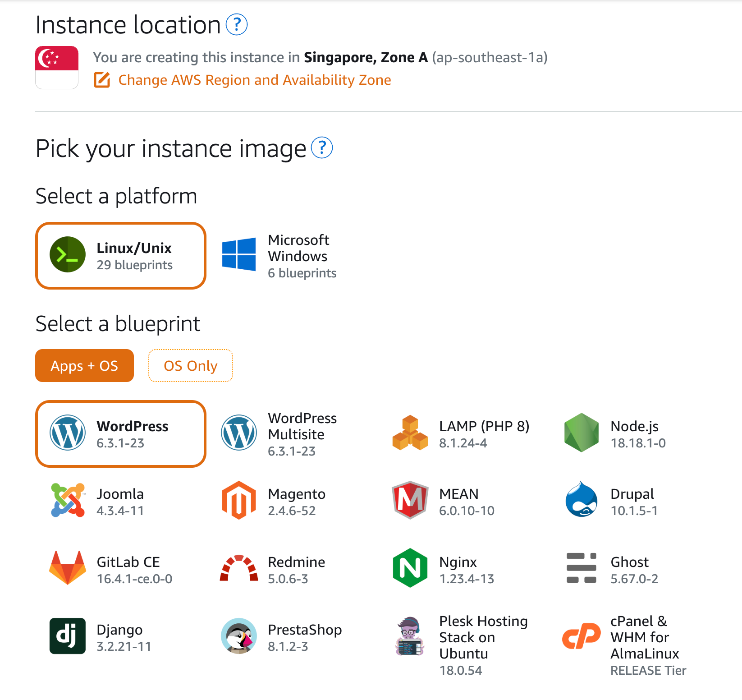This screenshot has height=700, width=742.
Task: Click the RELEASE Tier text
Action: 648,671
